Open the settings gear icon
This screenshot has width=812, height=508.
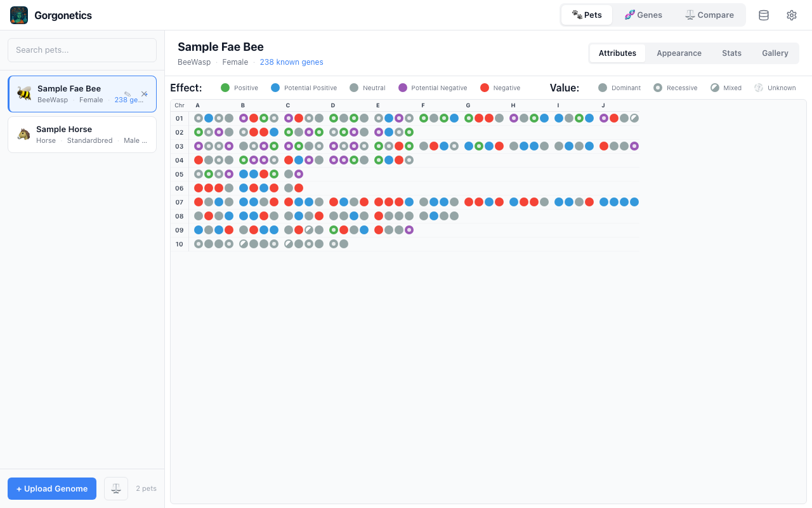791,15
